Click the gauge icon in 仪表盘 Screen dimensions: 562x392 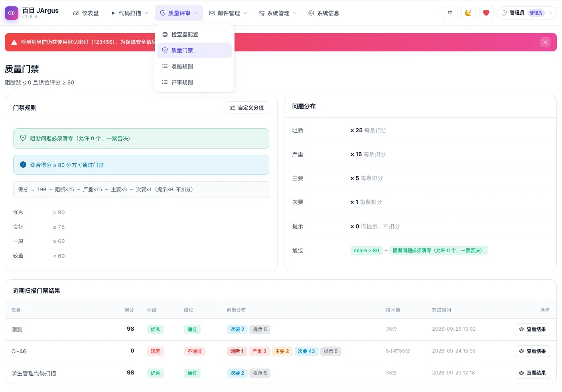click(x=76, y=13)
